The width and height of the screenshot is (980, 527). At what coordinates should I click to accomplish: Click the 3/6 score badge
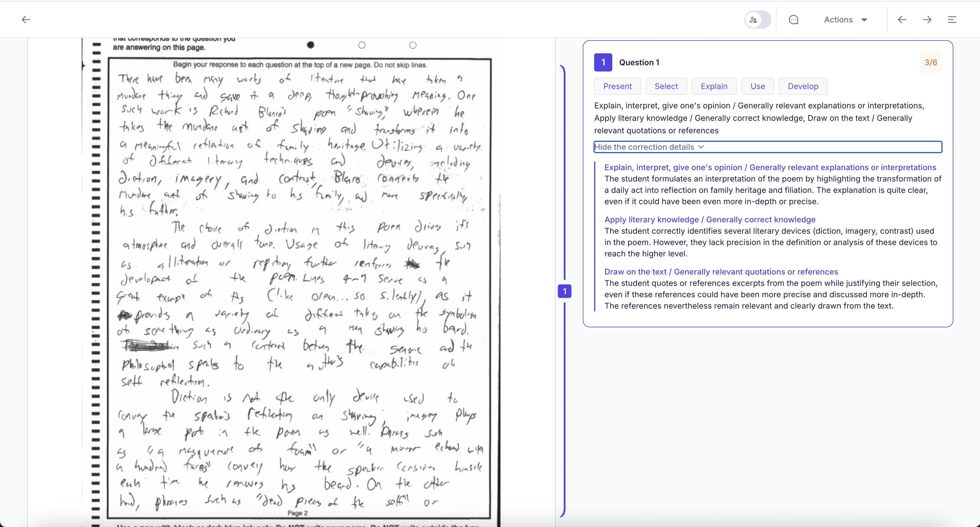(x=931, y=62)
